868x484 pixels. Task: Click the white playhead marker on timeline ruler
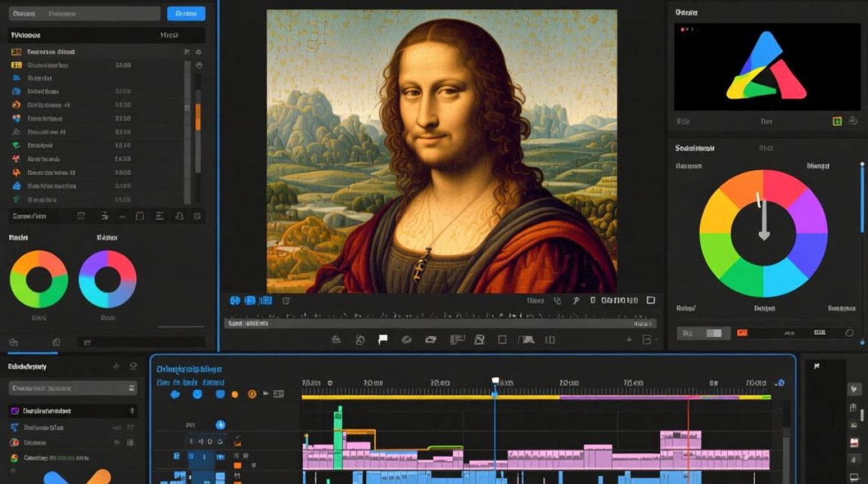(x=495, y=381)
